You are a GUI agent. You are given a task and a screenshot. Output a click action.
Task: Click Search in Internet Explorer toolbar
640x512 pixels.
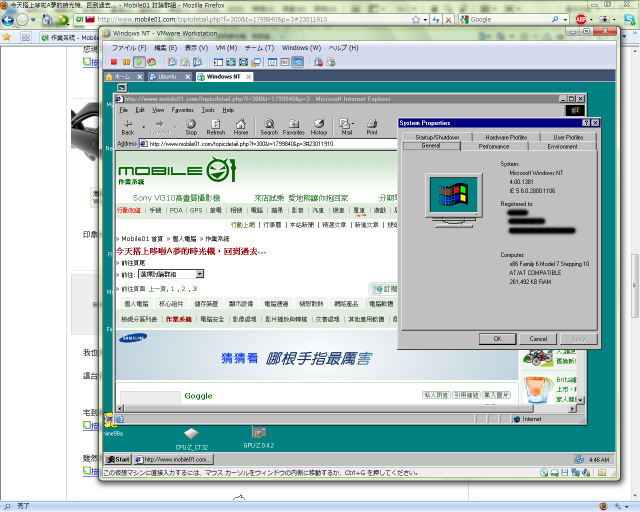pyautogui.click(x=269, y=127)
